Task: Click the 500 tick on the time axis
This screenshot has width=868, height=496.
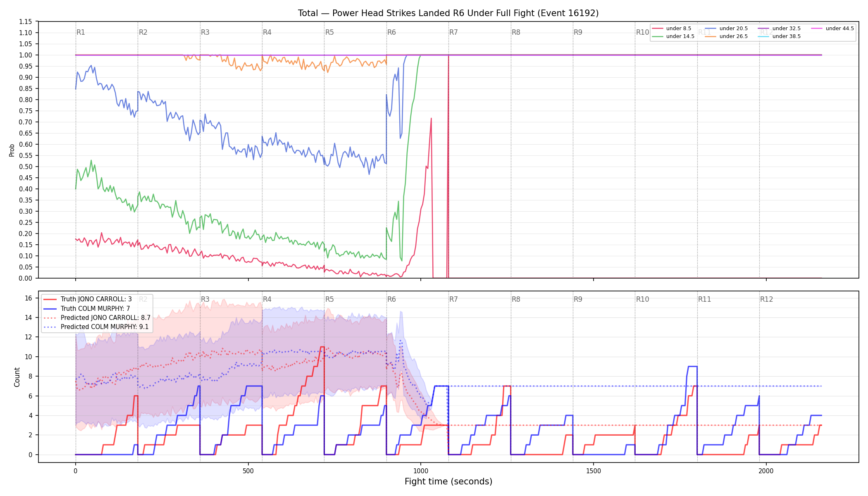Action: (248, 471)
